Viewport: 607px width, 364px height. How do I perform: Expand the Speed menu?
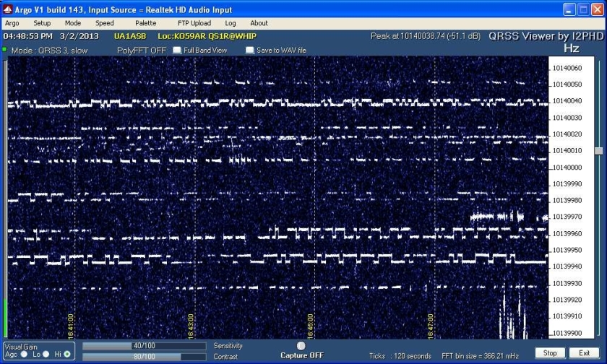(105, 23)
